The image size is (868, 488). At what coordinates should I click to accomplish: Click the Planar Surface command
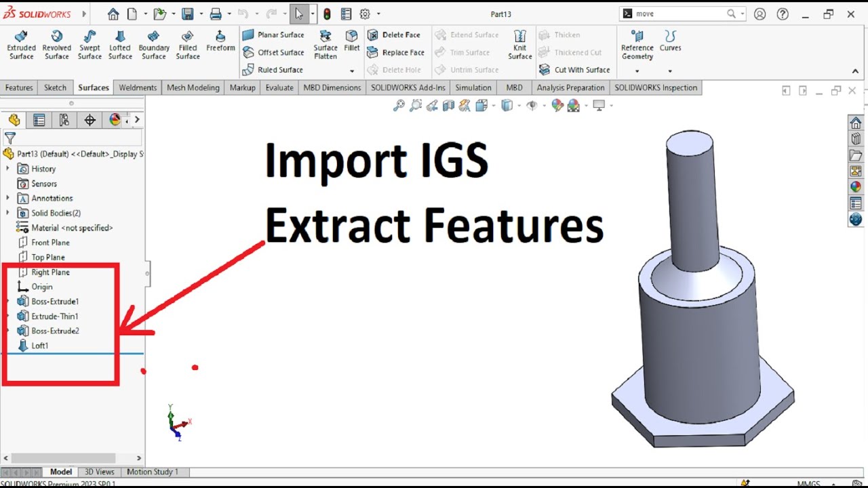(x=274, y=35)
